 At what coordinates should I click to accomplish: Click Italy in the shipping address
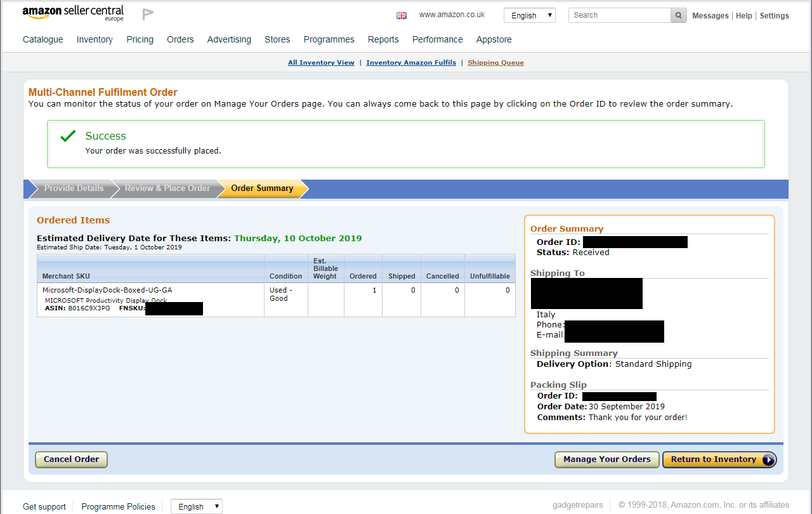[x=546, y=315]
